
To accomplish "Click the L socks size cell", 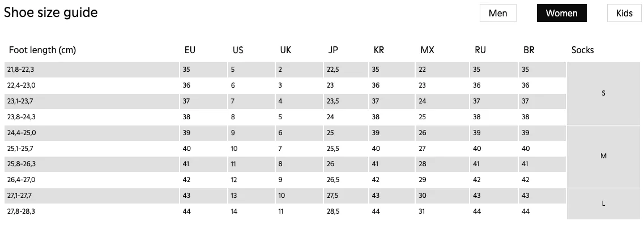I will pos(603,204).
